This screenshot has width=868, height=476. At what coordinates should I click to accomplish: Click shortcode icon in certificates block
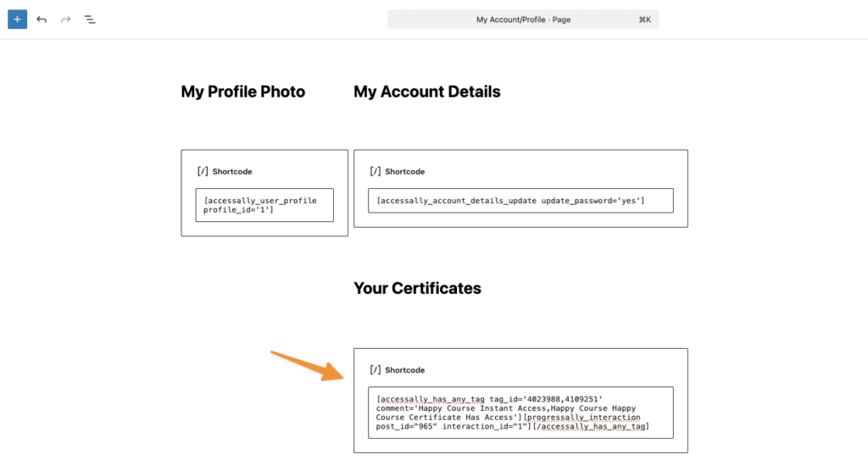tap(376, 369)
